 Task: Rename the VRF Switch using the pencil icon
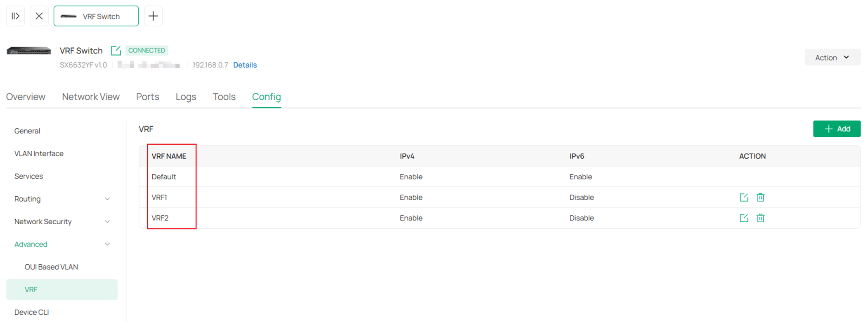pyautogui.click(x=116, y=50)
